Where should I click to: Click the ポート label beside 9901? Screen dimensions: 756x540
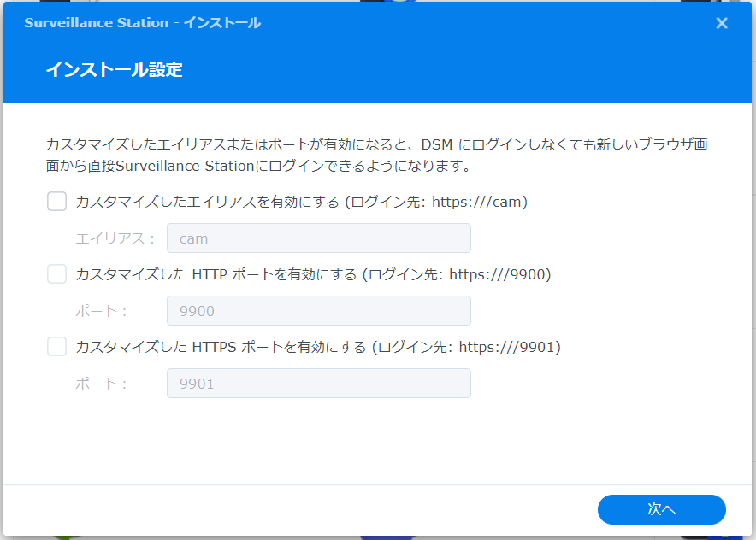(101, 384)
